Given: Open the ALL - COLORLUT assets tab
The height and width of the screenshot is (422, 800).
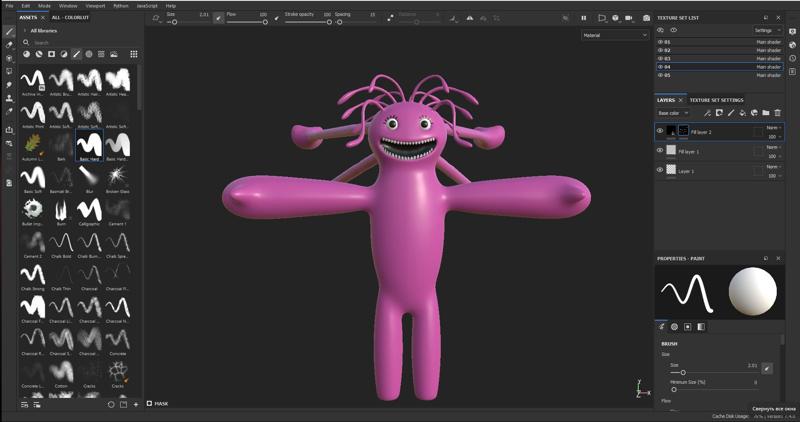Looking at the screenshot, I should click(x=70, y=17).
